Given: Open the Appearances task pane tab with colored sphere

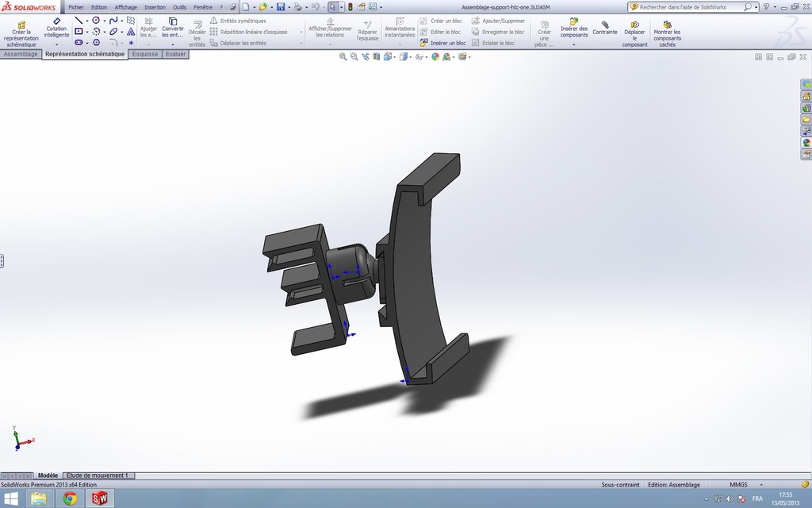Looking at the screenshot, I should coord(806,143).
